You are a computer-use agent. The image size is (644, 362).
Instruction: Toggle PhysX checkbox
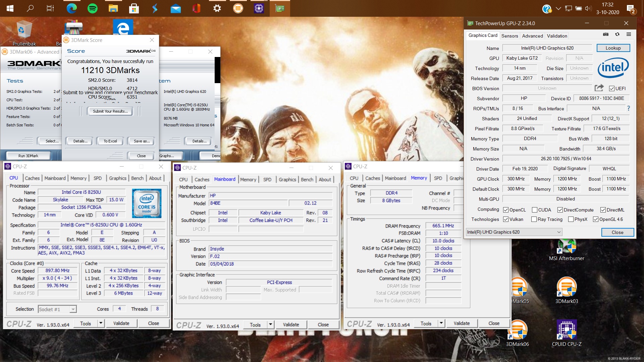571,219
